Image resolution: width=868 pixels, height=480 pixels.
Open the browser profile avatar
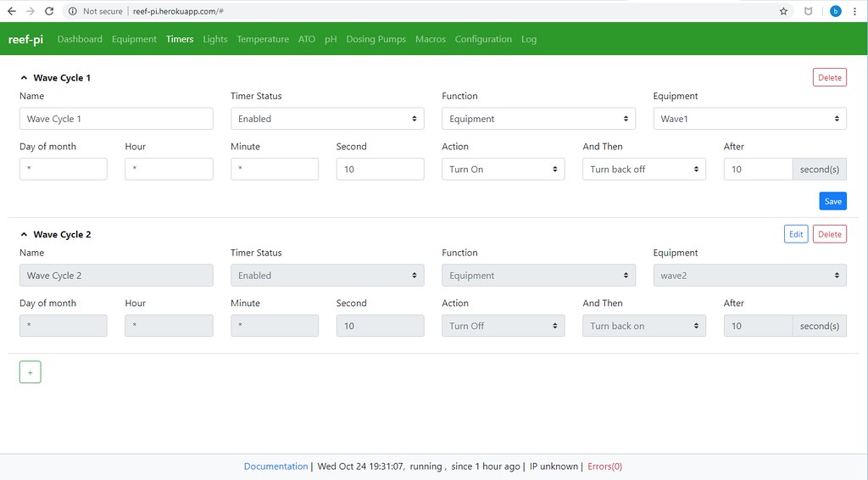click(835, 11)
